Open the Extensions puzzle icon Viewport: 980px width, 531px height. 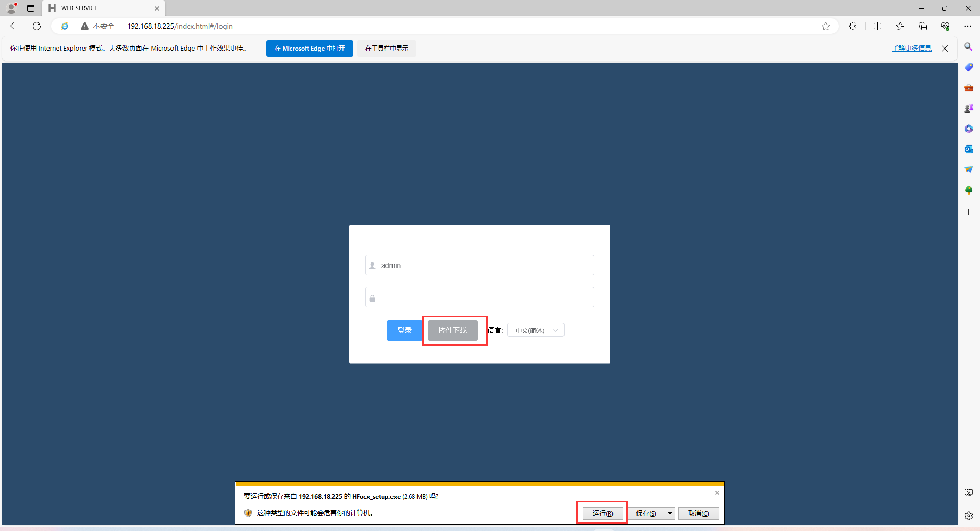pyautogui.click(x=853, y=26)
